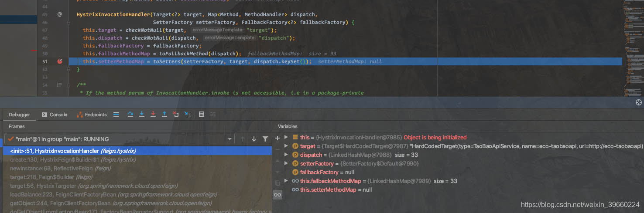Click the Step Into icon
The image size is (644, 213).
pyautogui.click(x=141, y=115)
